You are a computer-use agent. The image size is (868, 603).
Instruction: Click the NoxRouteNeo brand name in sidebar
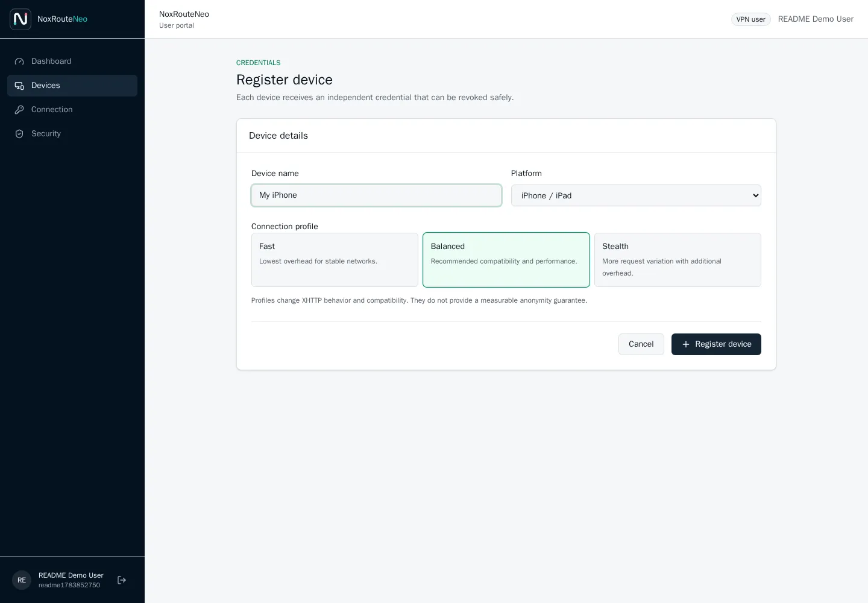62,19
